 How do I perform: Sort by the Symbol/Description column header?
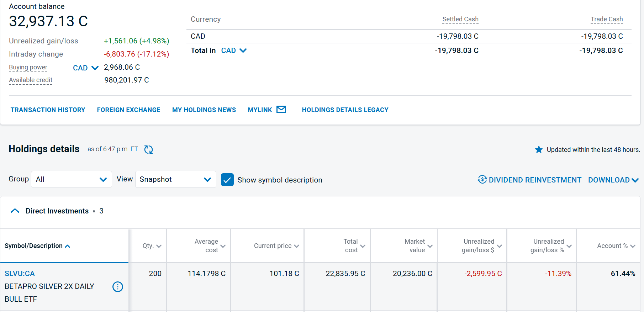pyautogui.click(x=37, y=246)
